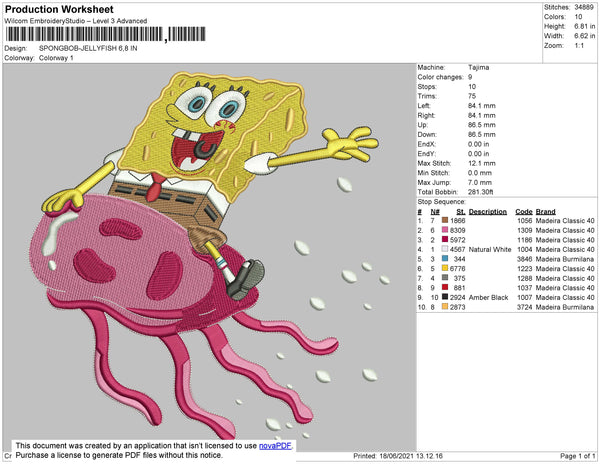Click the 'Natural White' description

[x=490, y=249]
